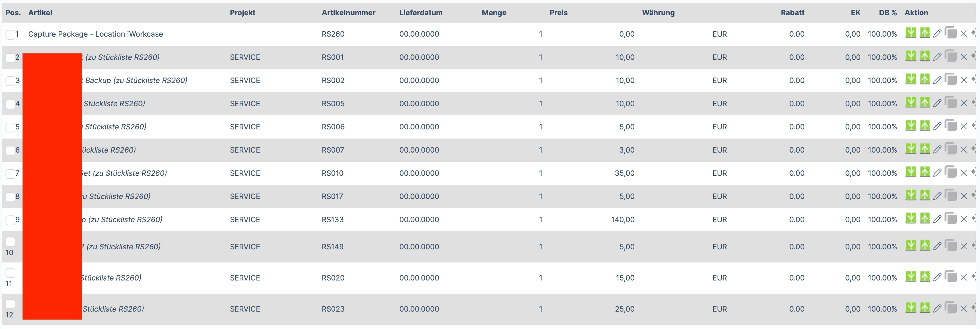Click the Lieferdatum column header

[420, 13]
